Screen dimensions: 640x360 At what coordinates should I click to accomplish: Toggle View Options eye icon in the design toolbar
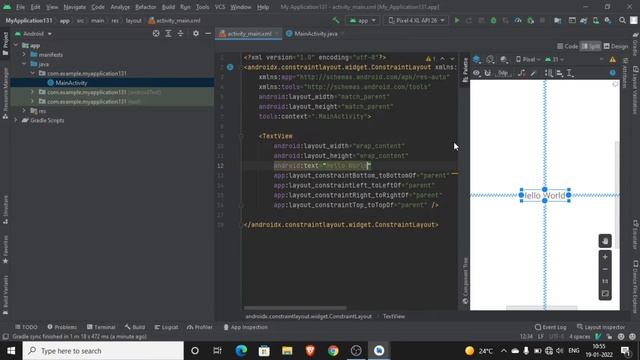[x=476, y=73]
